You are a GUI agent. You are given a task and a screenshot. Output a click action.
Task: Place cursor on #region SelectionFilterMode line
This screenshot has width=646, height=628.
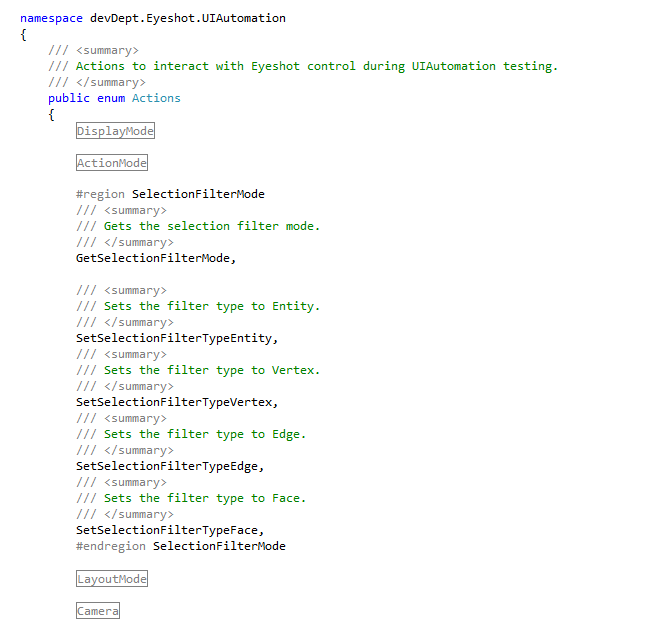coord(170,194)
